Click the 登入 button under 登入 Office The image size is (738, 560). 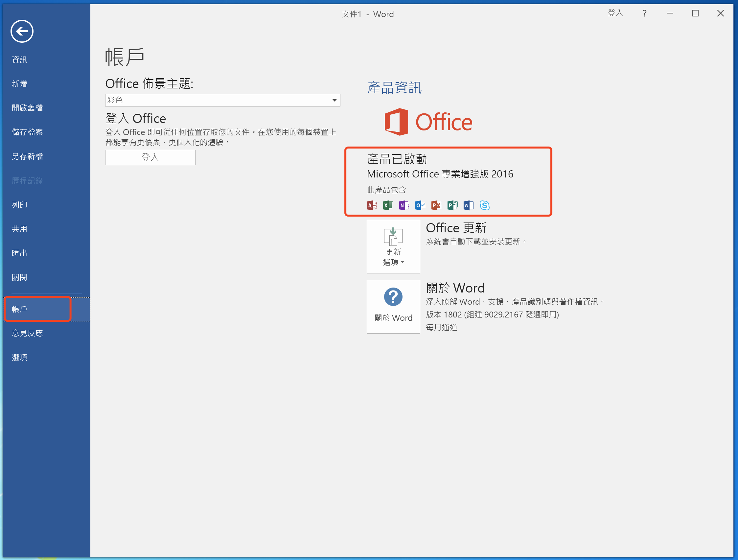[x=150, y=157]
